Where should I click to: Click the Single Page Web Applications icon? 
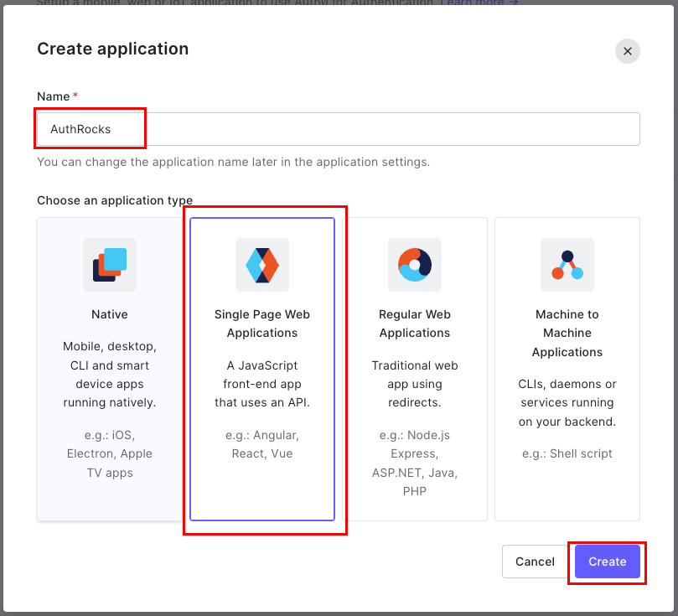click(x=262, y=265)
